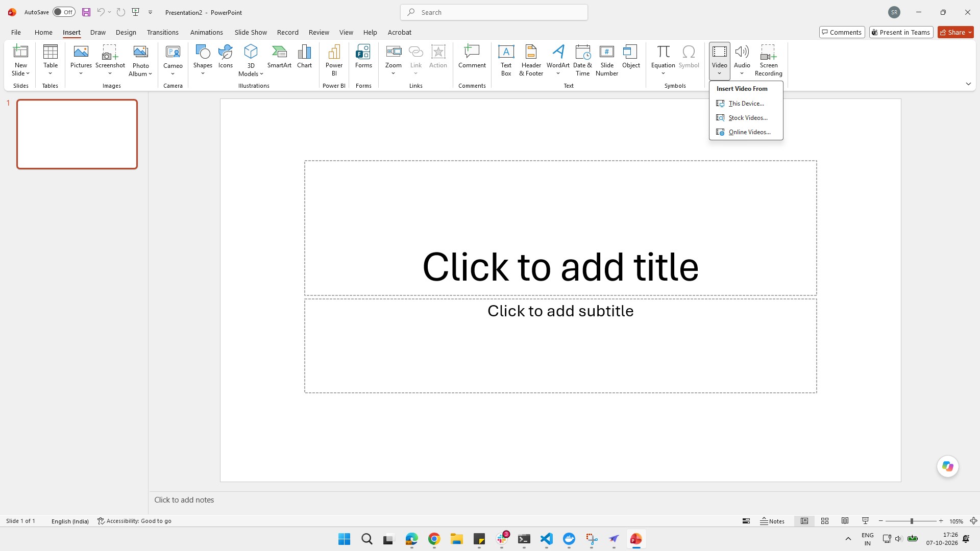The image size is (980, 551).
Task: Click the zoom in plus button
Action: click(x=941, y=521)
